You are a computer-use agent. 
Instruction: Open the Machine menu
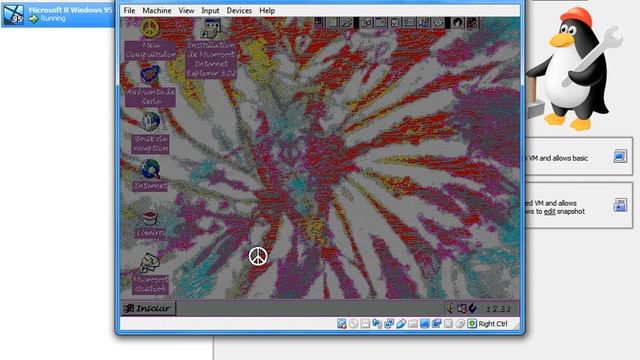(x=157, y=11)
